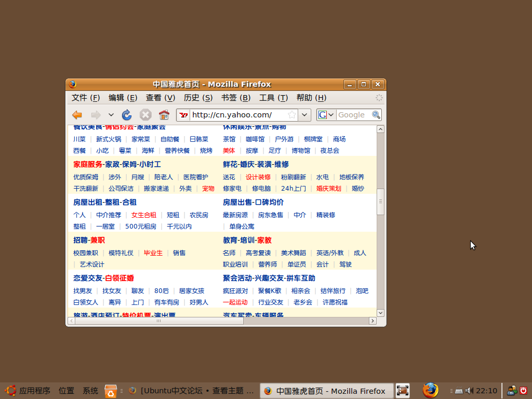
Task: Open the 位置 panel menu
Action: pos(66,391)
